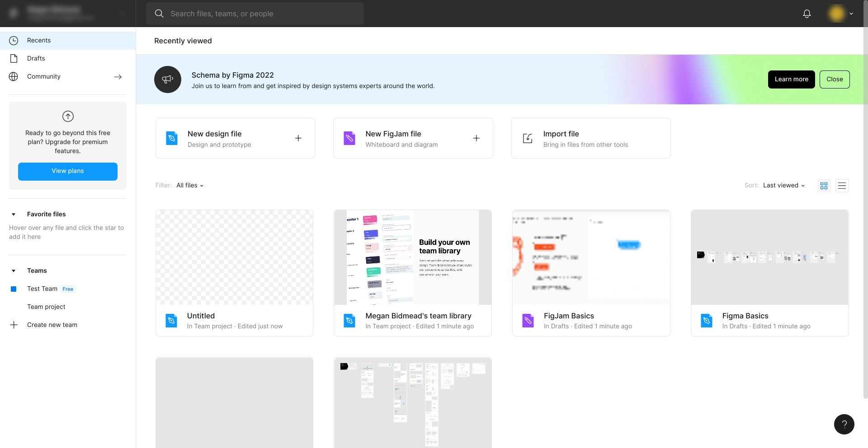The image size is (868, 448).
Task: Switch to list view
Action: point(842,186)
